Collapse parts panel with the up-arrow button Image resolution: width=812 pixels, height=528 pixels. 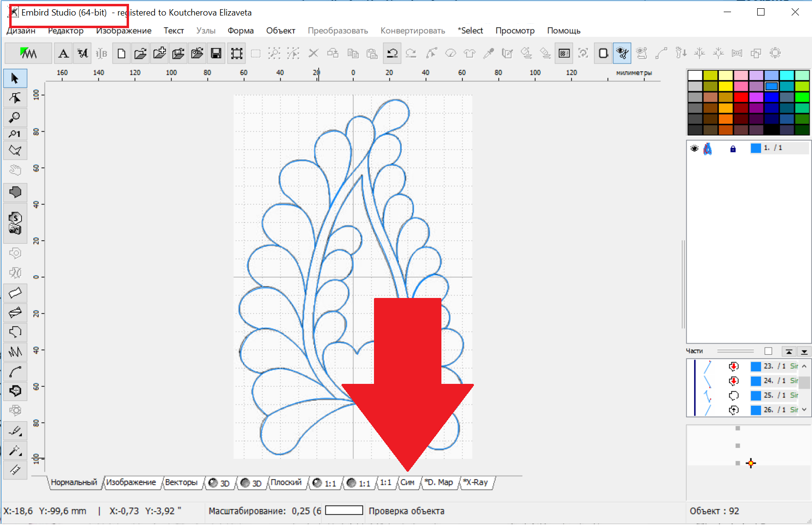coord(789,351)
